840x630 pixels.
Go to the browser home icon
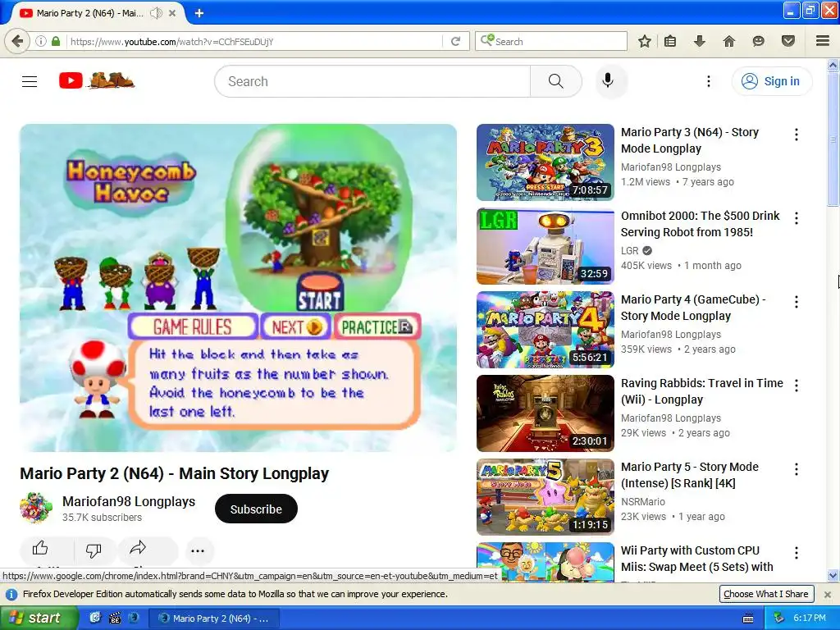(x=728, y=41)
